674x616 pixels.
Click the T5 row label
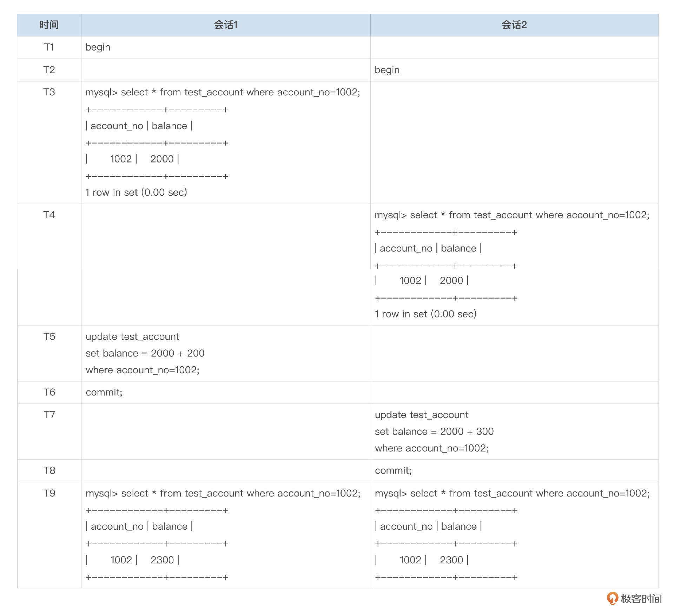click(49, 336)
